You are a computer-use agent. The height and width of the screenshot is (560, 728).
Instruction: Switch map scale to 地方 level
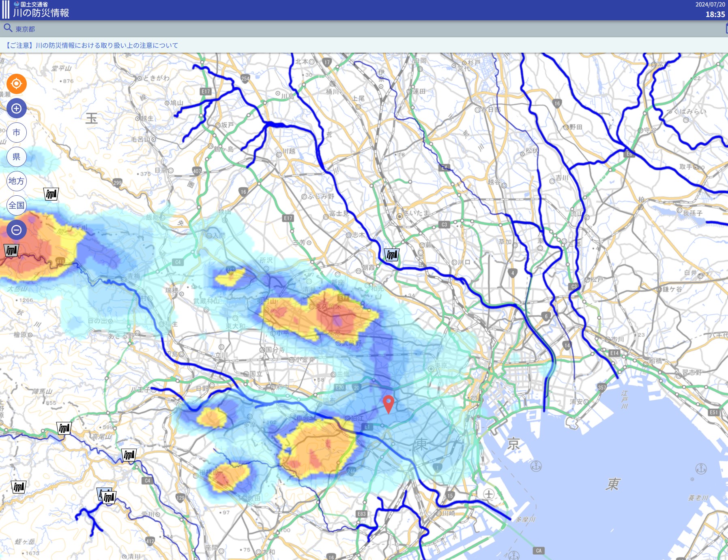pyautogui.click(x=17, y=181)
